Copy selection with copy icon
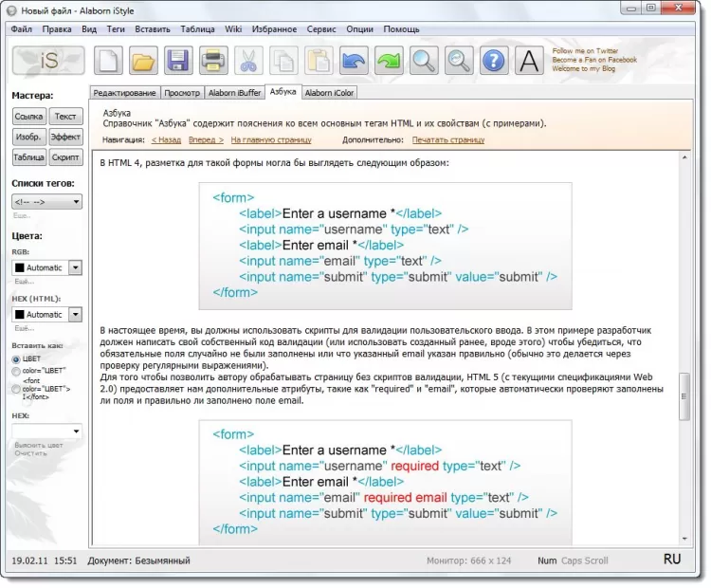The height and width of the screenshot is (588, 711). (283, 61)
